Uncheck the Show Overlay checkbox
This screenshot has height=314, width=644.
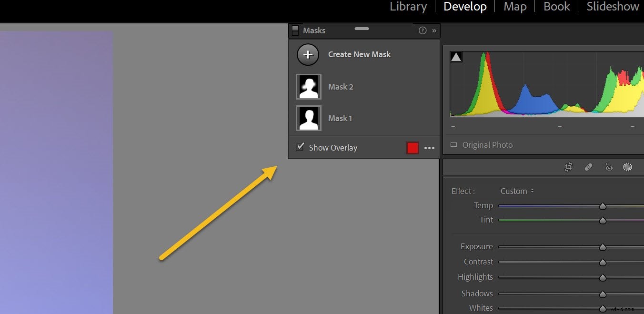coord(300,147)
